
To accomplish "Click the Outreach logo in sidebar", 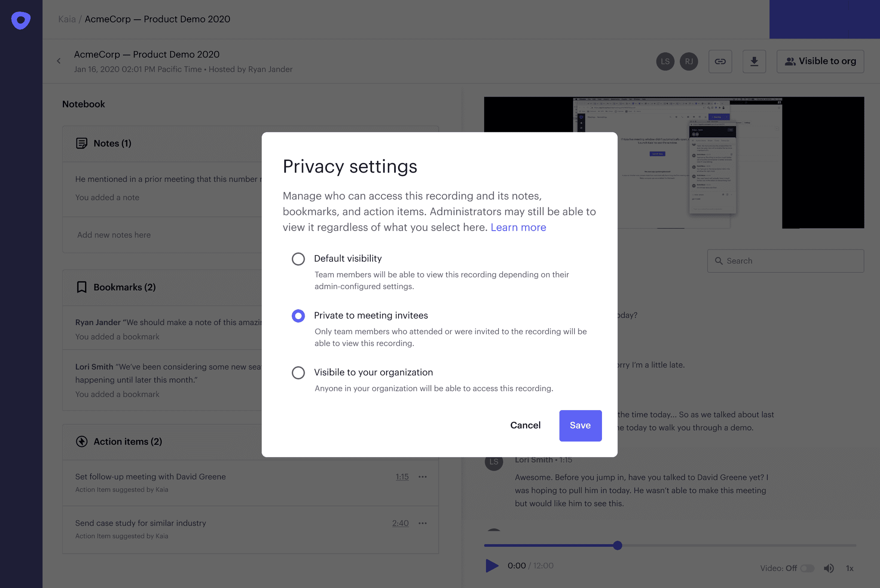I will click(x=21, y=20).
